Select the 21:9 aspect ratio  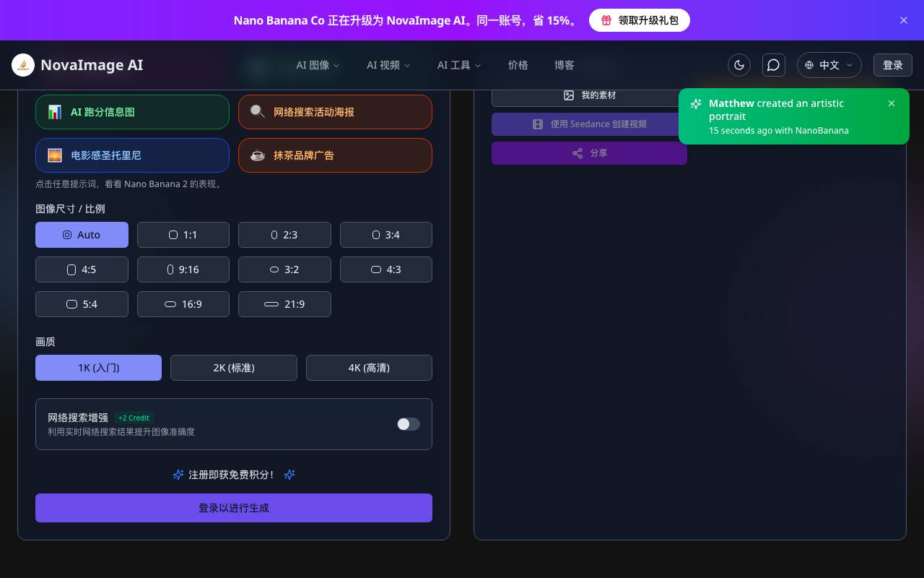(x=284, y=304)
